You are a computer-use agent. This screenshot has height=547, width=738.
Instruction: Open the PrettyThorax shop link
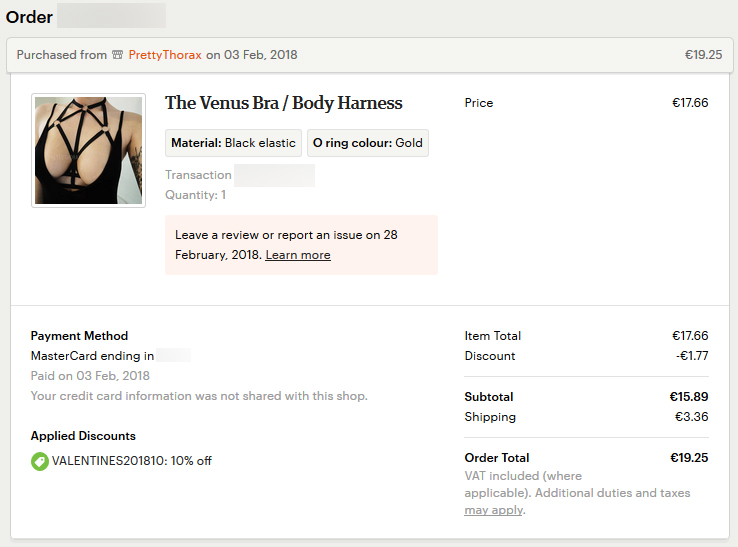[165, 55]
